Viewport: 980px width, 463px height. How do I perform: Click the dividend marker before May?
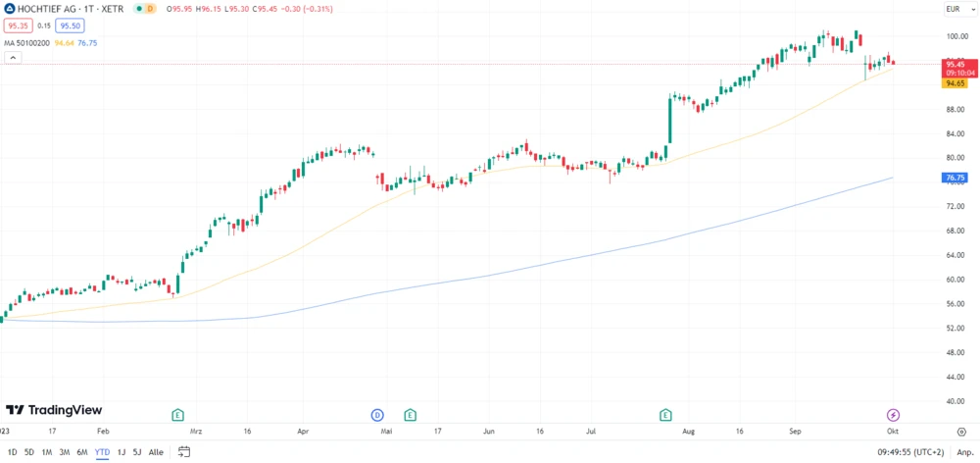[x=377, y=415]
